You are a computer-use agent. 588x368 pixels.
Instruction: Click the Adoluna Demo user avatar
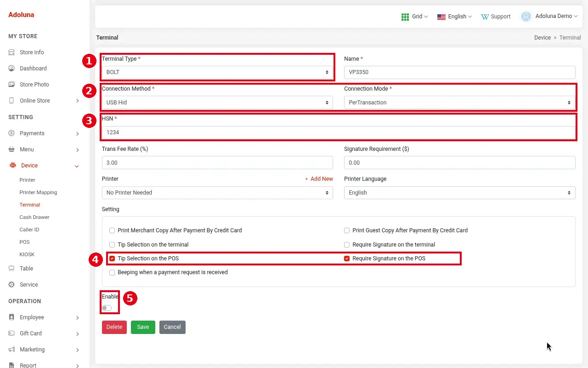pos(526,17)
